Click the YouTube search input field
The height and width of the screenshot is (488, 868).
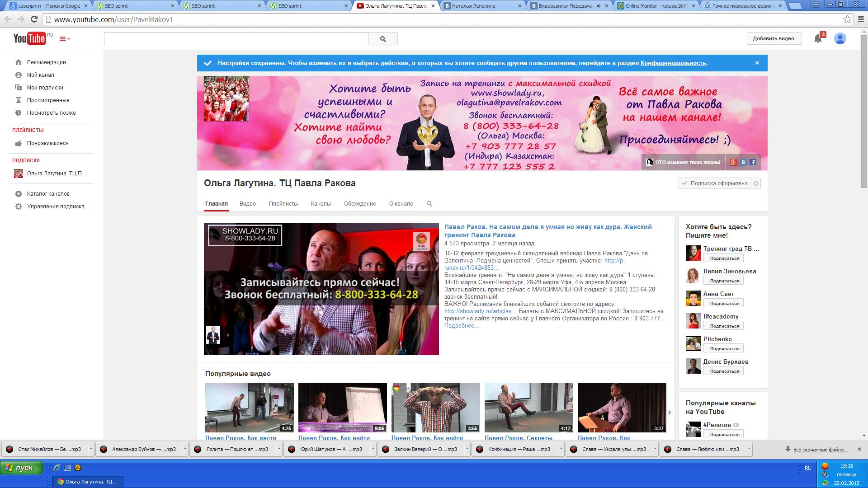[236, 39]
